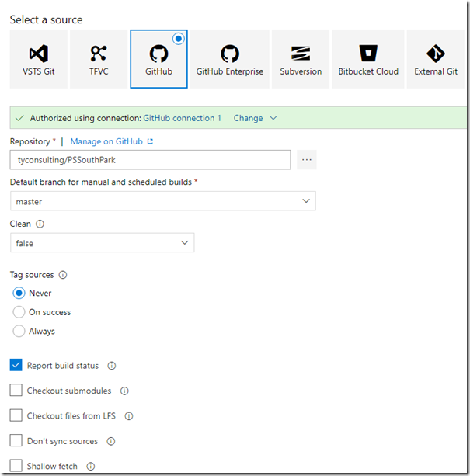
Task: Choose Always radio button
Action: click(x=19, y=331)
